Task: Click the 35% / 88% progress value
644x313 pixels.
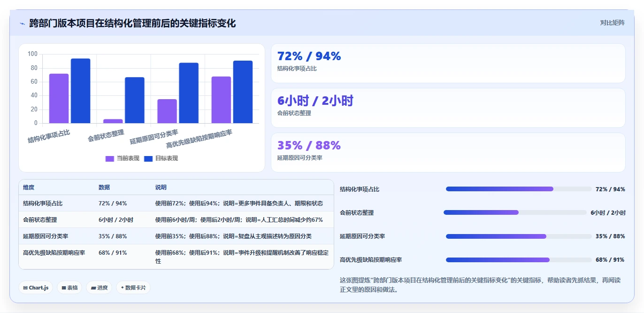Action: [x=610, y=236]
